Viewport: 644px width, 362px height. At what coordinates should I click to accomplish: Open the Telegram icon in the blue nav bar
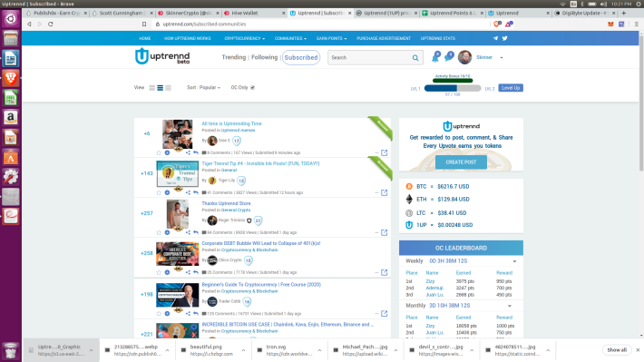[x=496, y=38]
